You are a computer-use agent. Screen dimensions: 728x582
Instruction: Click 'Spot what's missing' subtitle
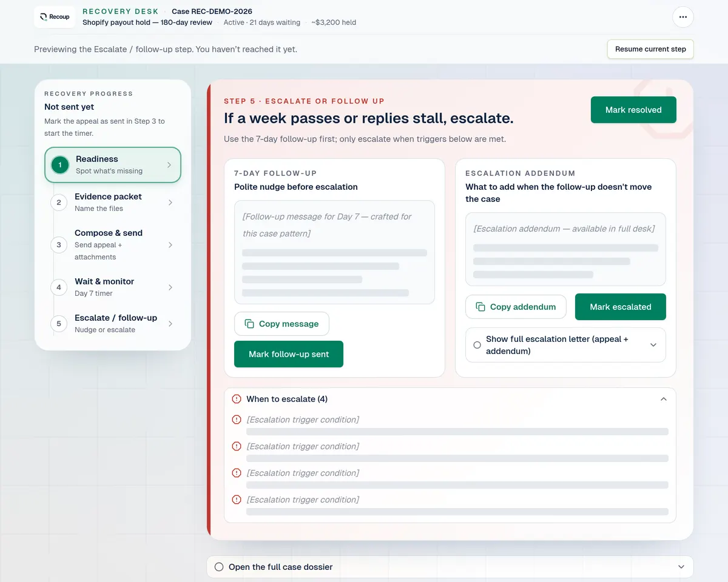point(109,171)
